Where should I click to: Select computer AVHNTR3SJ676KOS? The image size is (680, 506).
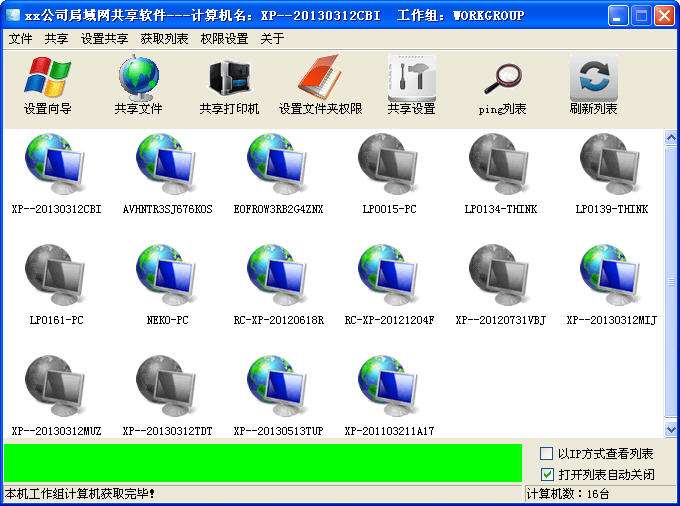(167, 174)
